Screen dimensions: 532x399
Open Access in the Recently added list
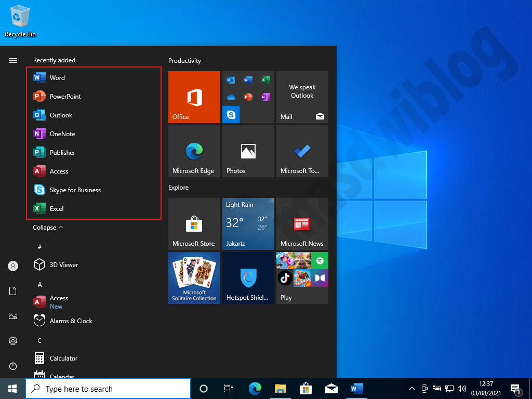94,171
